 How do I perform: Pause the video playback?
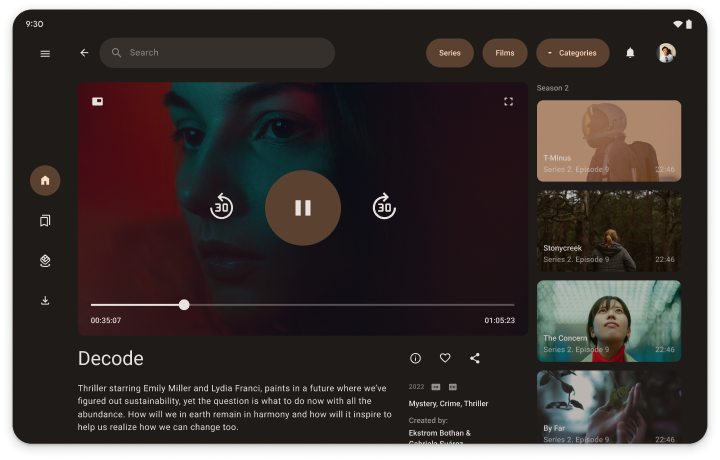pos(303,208)
